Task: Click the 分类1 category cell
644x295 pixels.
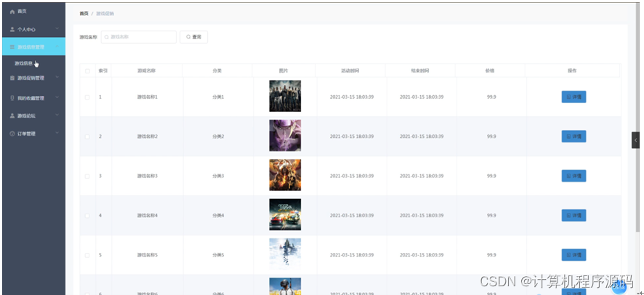Action: 218,97
